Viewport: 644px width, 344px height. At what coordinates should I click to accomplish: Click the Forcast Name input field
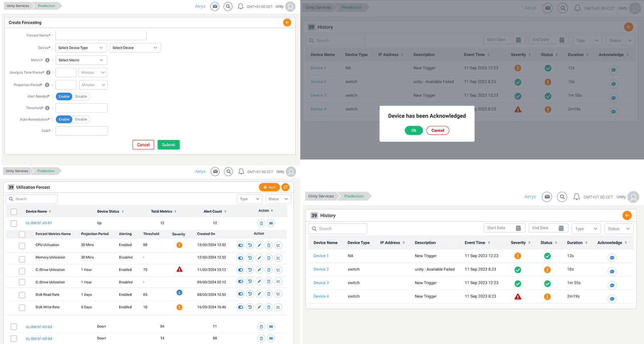coord(101,35)
